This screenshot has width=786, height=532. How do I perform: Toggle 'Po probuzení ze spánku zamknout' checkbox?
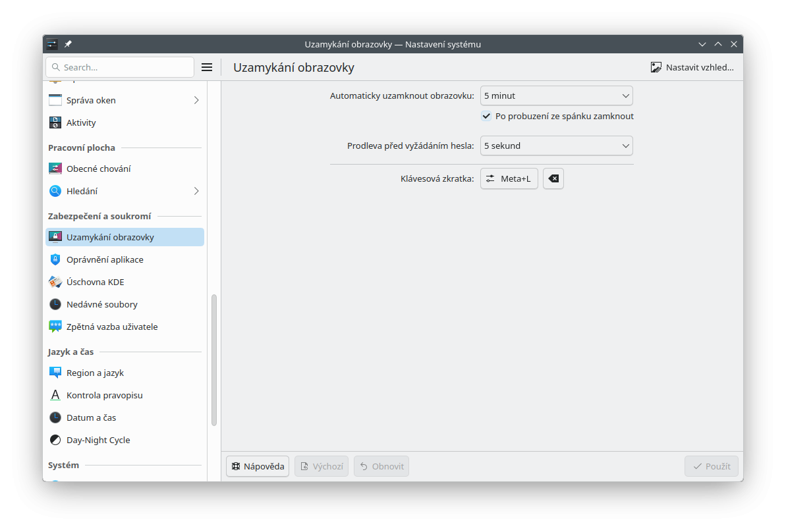[x=486, y=116]
